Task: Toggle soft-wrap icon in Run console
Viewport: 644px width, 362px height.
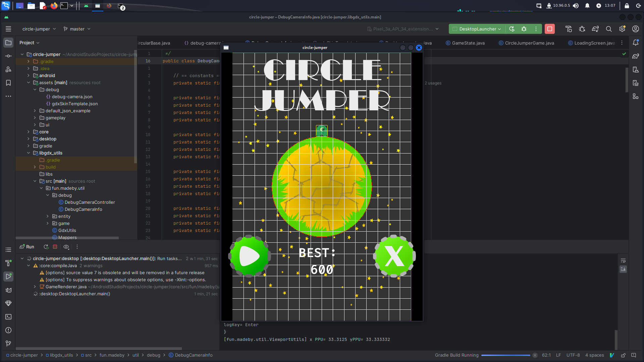Action: (x=623, y=260)
